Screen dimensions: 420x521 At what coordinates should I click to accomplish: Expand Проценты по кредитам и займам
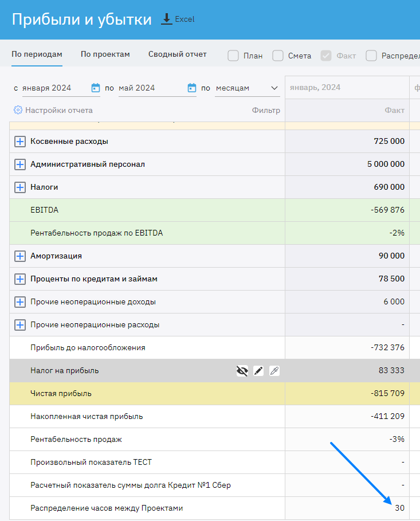coord(20,279)
